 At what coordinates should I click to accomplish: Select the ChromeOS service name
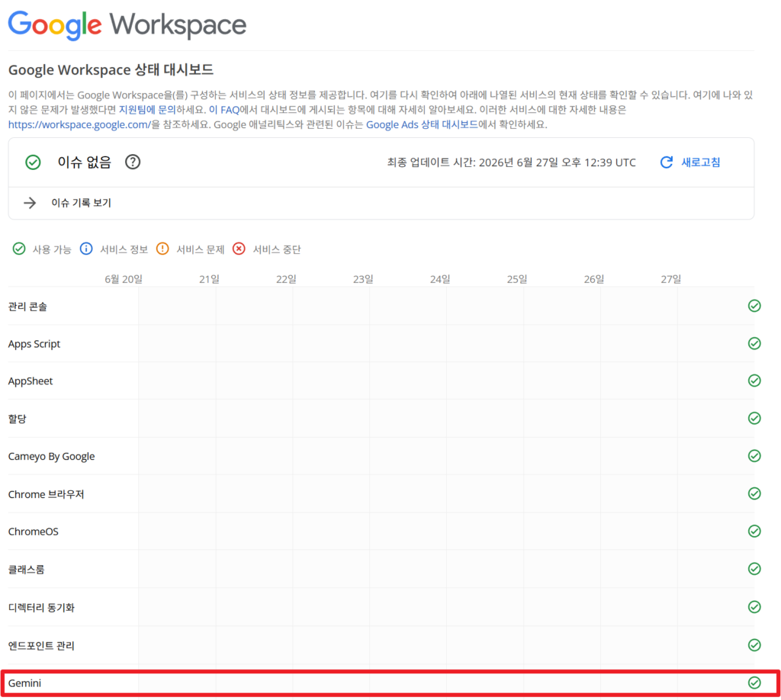point(34,531)
